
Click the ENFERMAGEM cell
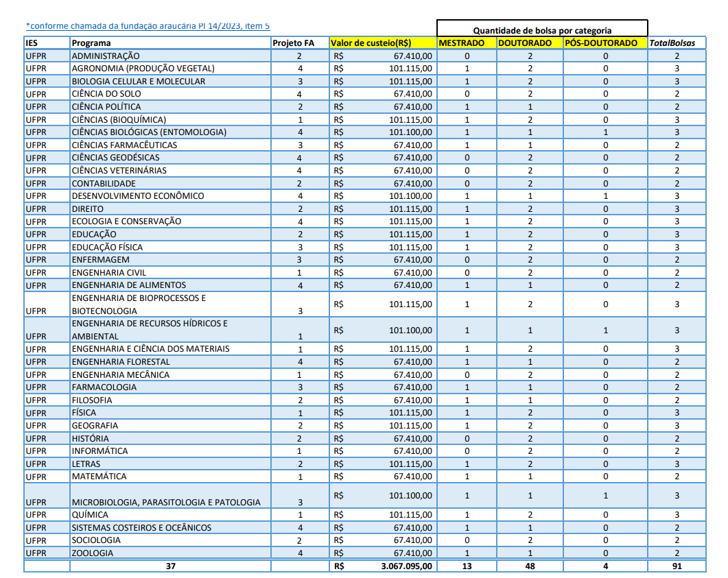click(x=170, y=260)
